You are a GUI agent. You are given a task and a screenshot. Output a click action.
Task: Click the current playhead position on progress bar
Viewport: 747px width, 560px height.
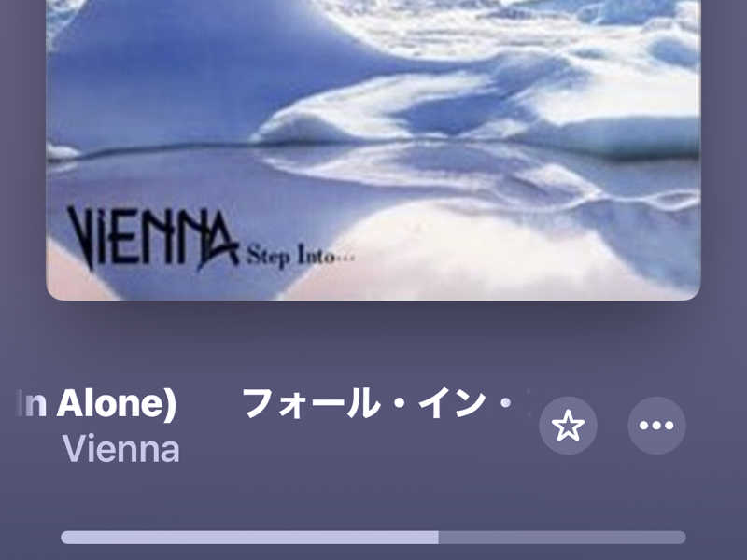(439, 538)
